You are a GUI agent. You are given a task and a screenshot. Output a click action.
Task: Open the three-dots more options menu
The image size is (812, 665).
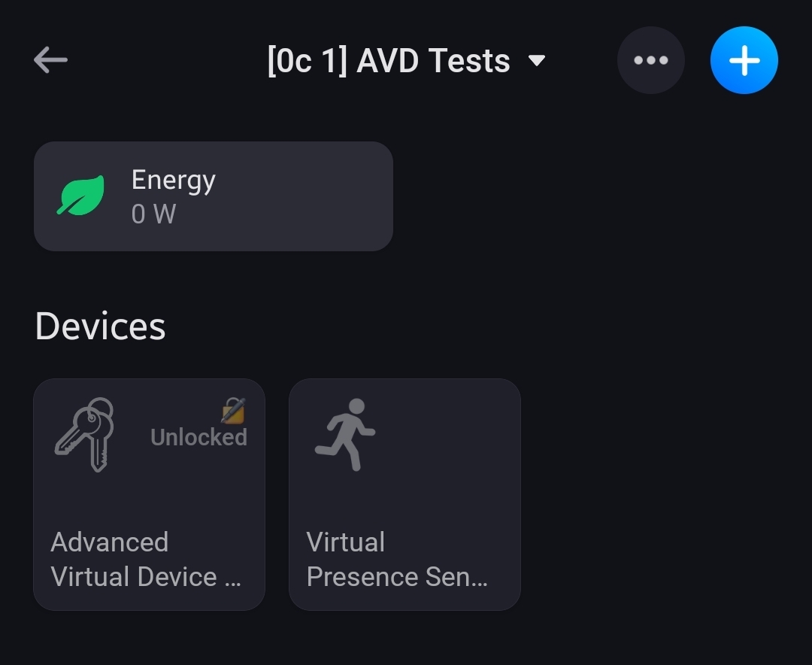coord(650,60)
